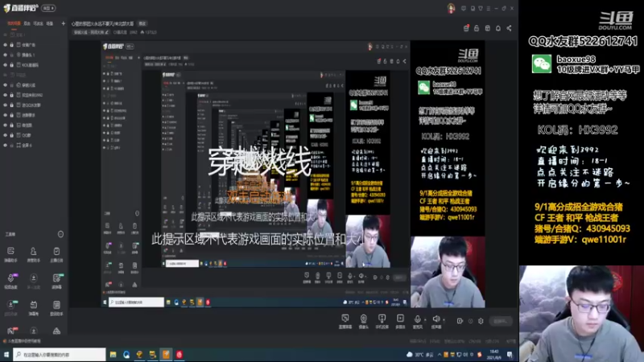Show hidden system tray icons
Viewport: 644px width, 362px height.
[x=440, y=355]
